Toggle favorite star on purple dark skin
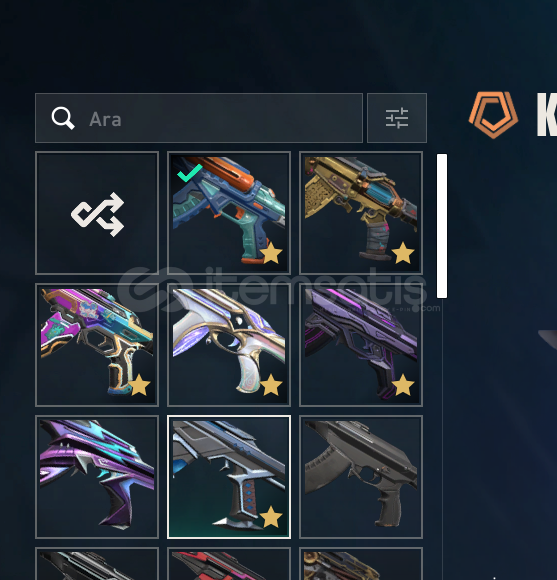 [x=403, y=385]
